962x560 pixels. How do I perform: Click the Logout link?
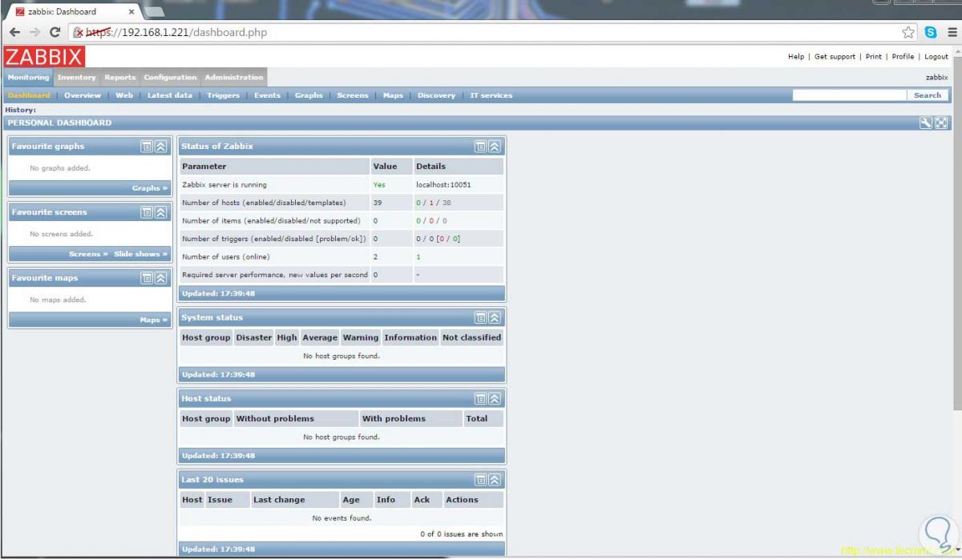click(x=936, y=57)
